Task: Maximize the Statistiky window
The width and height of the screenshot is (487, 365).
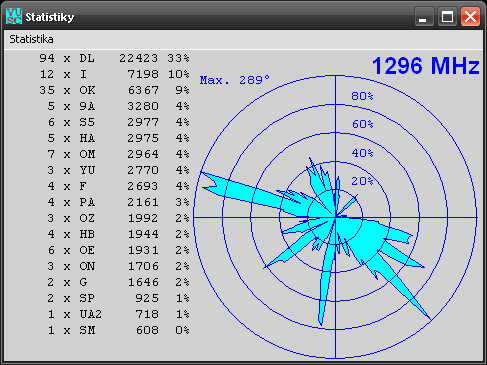Action: 447,16
